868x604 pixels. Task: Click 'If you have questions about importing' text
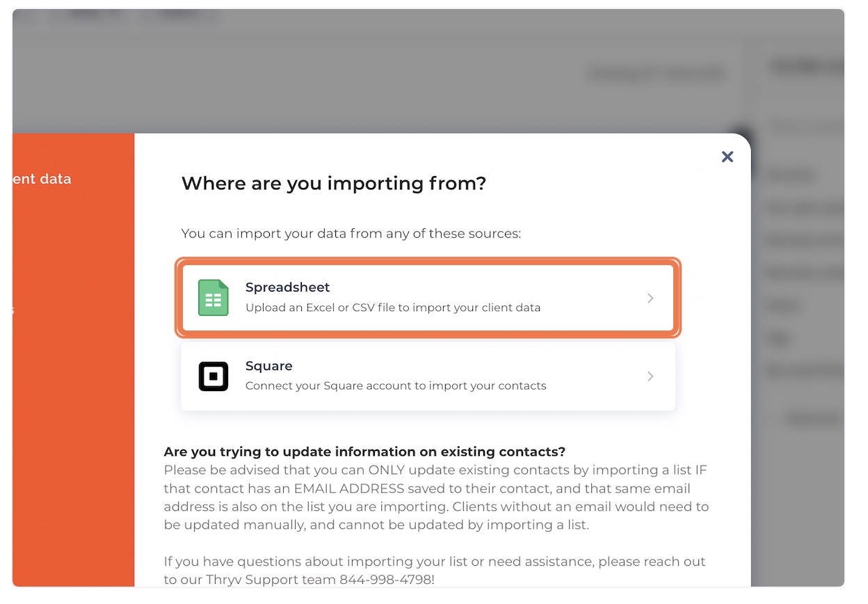pos(435,571)
